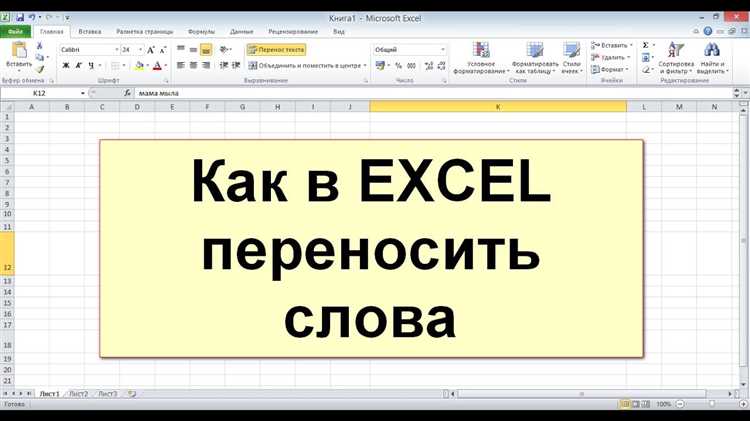Switch to the Вставка ribbon tab
Screen dimensions: 750x421
tap(89, 32)
